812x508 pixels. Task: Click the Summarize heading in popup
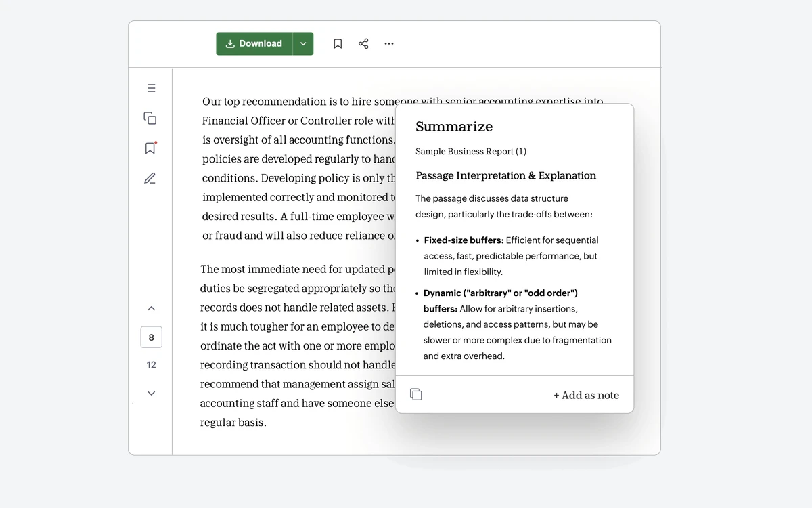[454, 127]
